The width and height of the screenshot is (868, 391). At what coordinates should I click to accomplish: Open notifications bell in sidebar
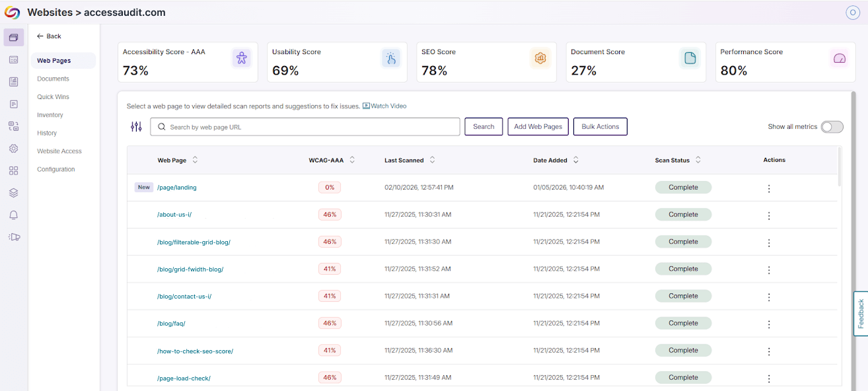(13, 214)
